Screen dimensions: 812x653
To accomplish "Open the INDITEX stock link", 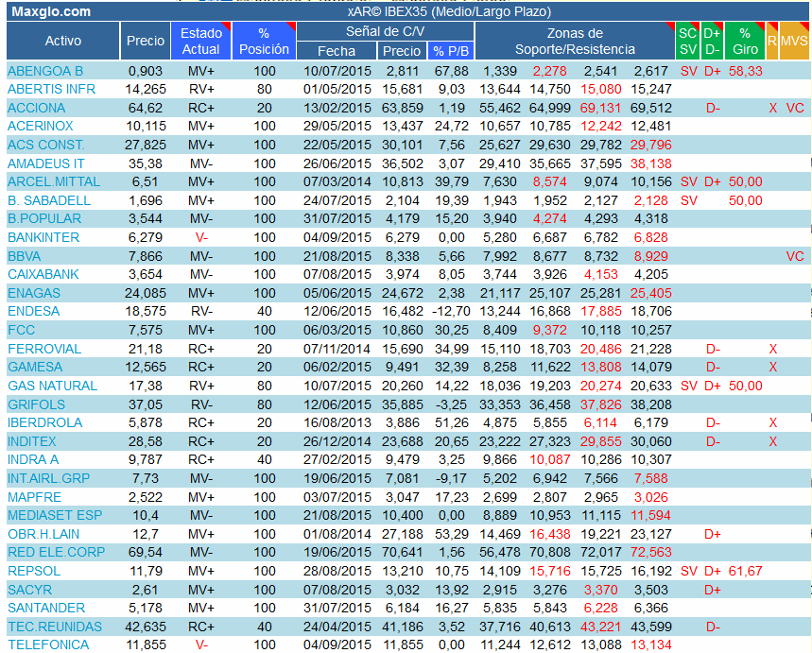I will coord(32,441).
